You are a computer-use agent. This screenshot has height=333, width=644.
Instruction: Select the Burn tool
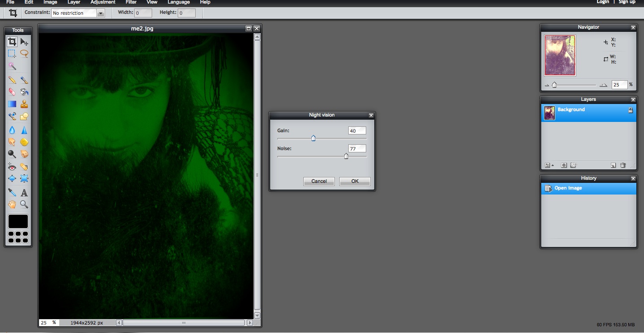click(24, 154)
